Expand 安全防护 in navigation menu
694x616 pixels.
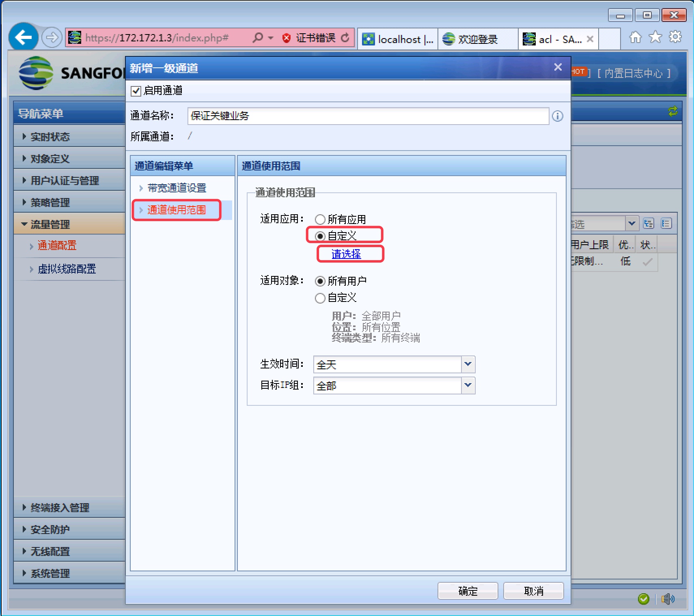click(69, 530)
